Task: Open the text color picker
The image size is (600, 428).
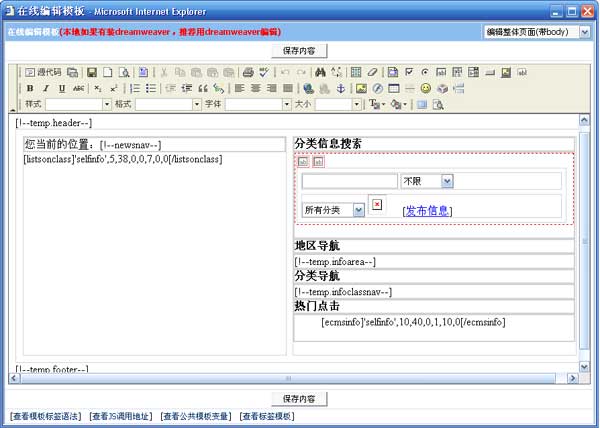Action: pos(377,104)
